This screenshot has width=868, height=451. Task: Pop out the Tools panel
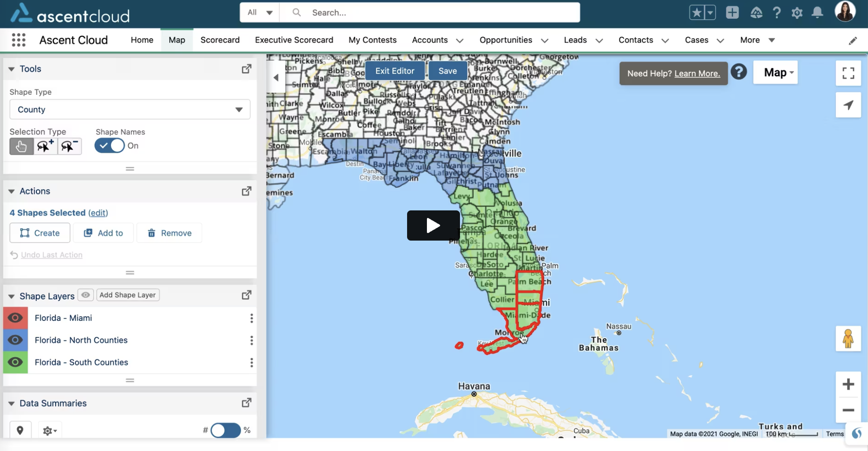coord(247,69)
